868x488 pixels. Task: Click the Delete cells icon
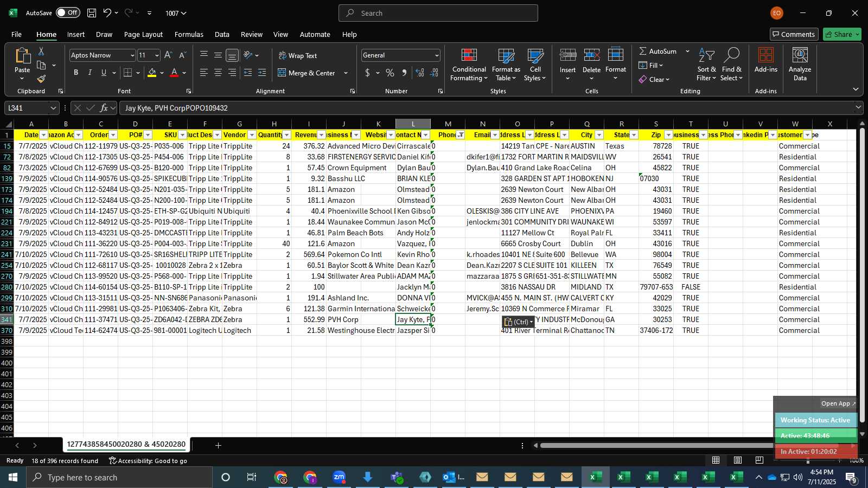(591, 55)
